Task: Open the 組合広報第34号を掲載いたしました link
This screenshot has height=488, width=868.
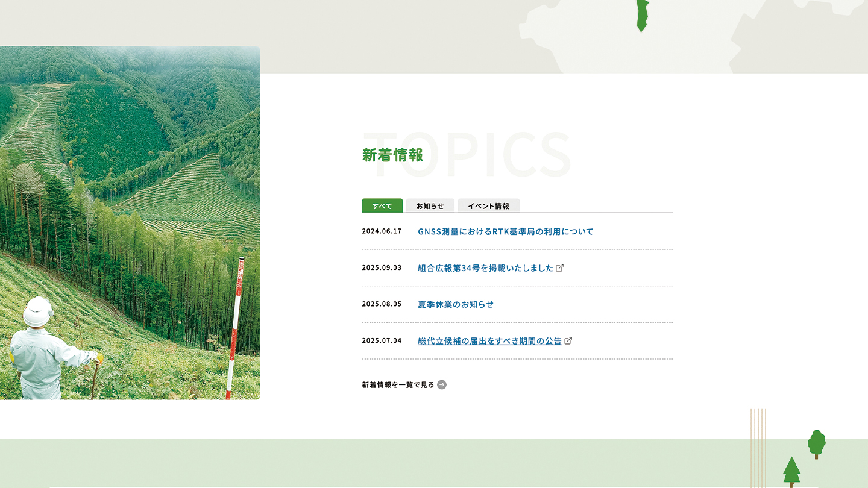Action: (x=485, y=268)
